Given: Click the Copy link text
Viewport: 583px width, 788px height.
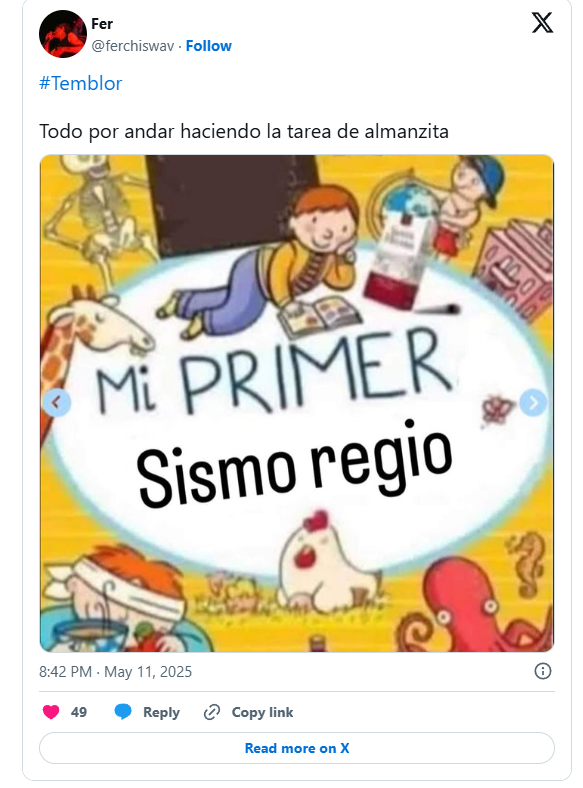Looking at the screenshot, I should point(262,712).
